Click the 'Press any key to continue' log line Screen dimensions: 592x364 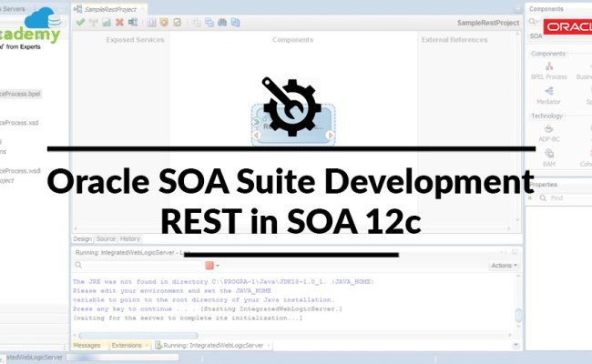[208, 308]
